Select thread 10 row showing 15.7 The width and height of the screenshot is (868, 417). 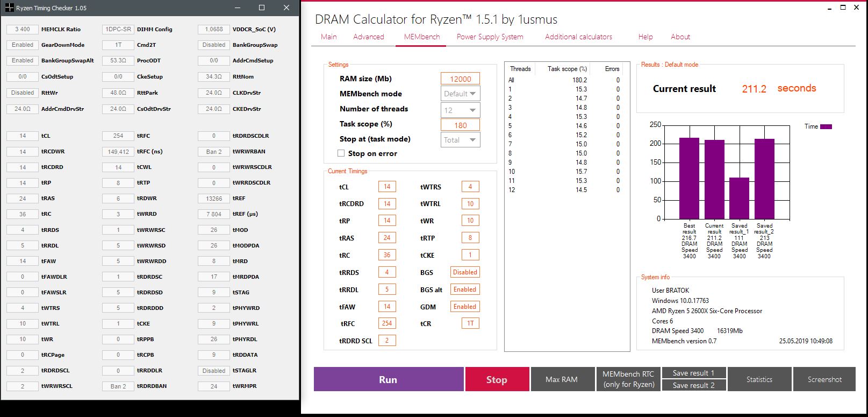click(564, 172)
